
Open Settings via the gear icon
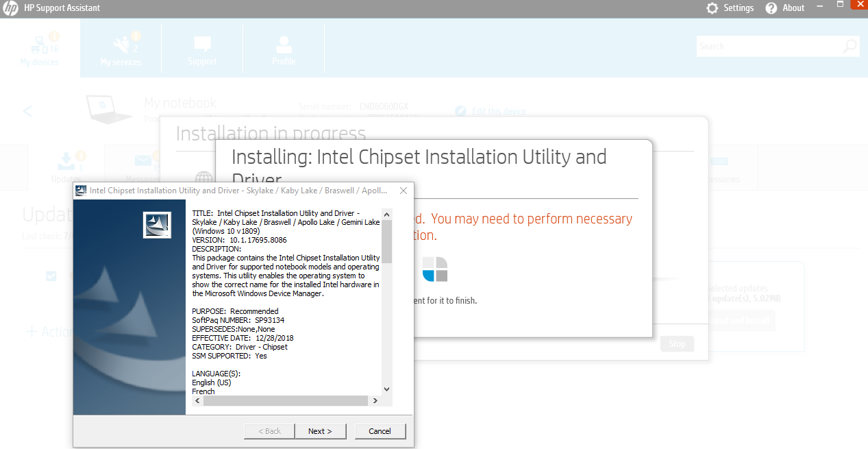tap(711, 8)
